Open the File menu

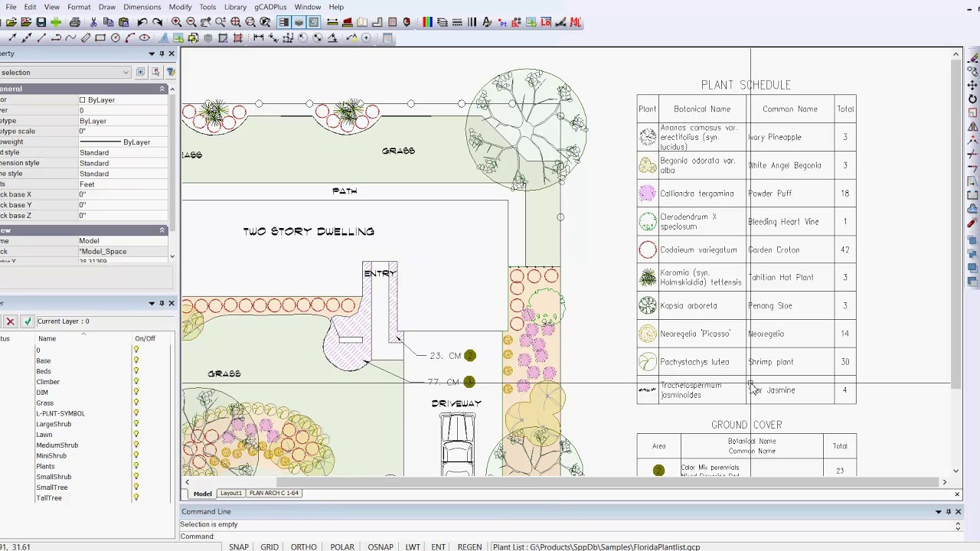11,7
